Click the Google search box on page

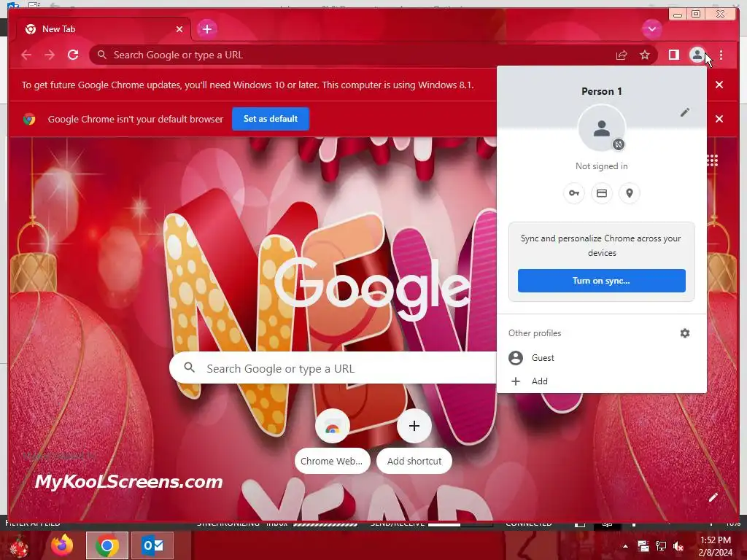(333, 368)
